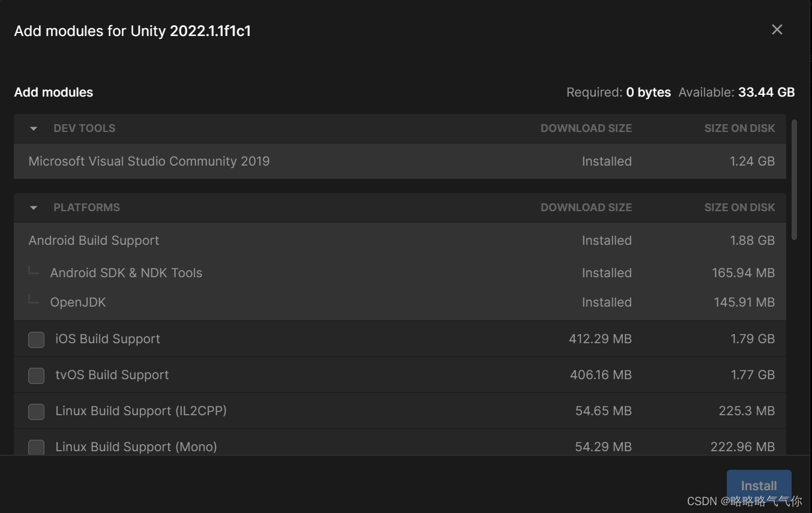
Task: Enable Linux Build Support (IL2CPP) checkbox
Action: (x=37, y=412)
